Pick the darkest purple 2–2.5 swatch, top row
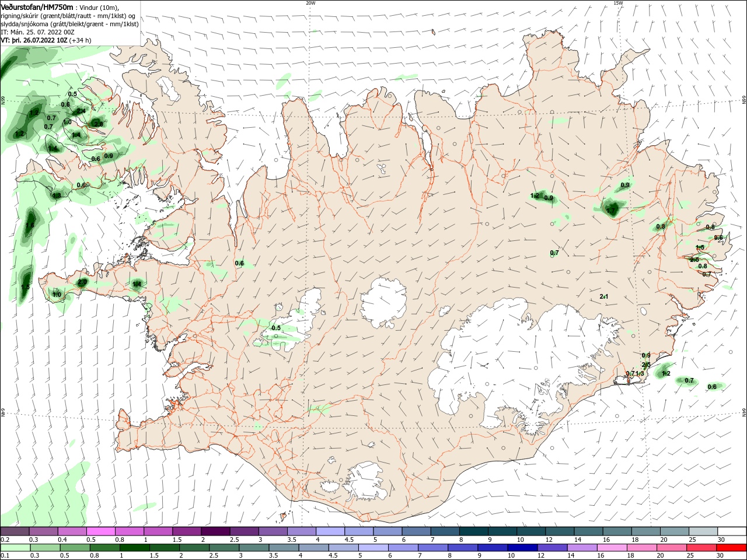 (x=215, y=531)
